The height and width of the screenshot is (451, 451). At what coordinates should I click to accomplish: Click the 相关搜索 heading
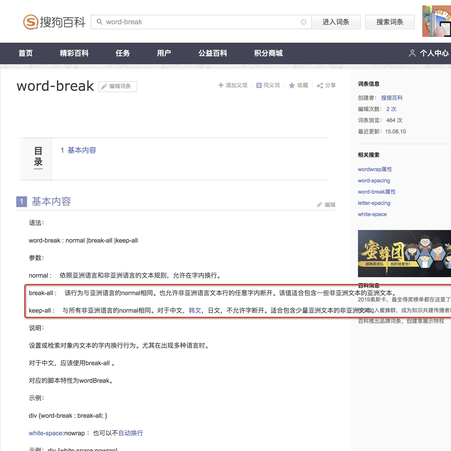pyautogui.click(x=369, y=155)
